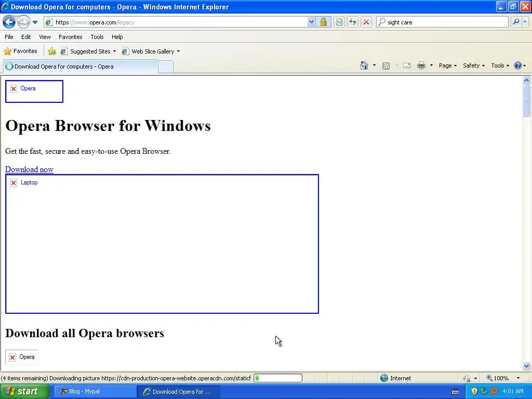The height and width of the screenshot is (399, 532).
Task: Click the zoom level 100% button
Action: (498, 378)
